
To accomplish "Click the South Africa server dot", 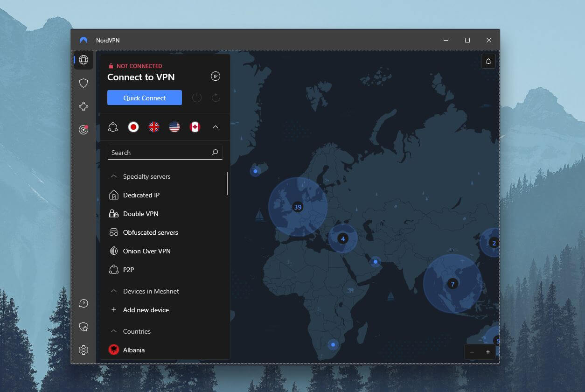I will point(333,345).
